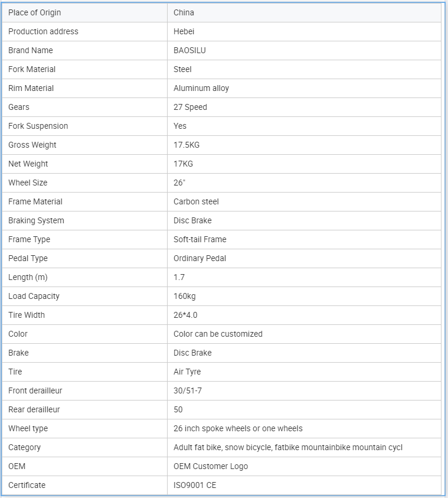Click the Front derailleur 30/51-7 value
The image size is (448, 498).
point(188,390)
